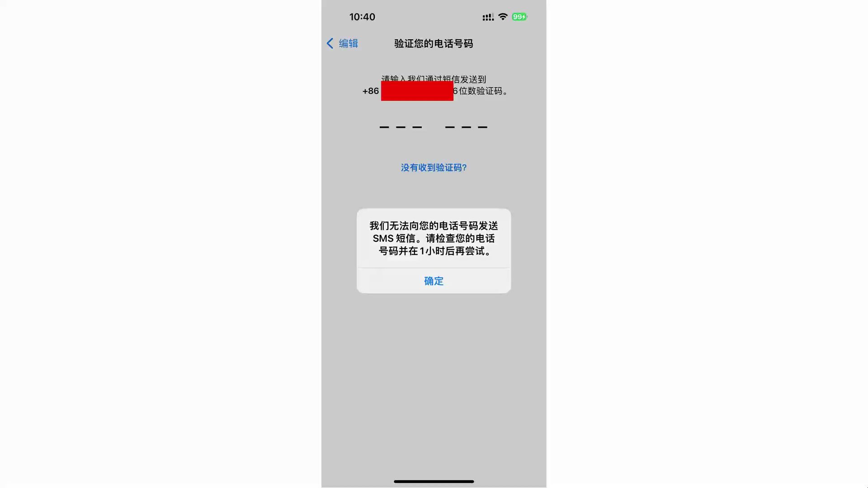
Task: Tap the back chevron navigation icon
Action: (x=331, y=43)
